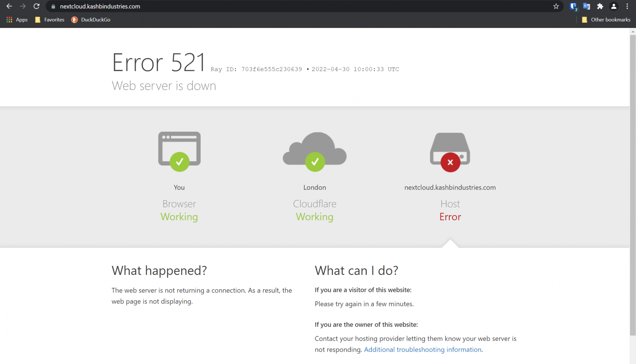
Task: Open the Bitwarden extension icon
Action: pos(573,7)
